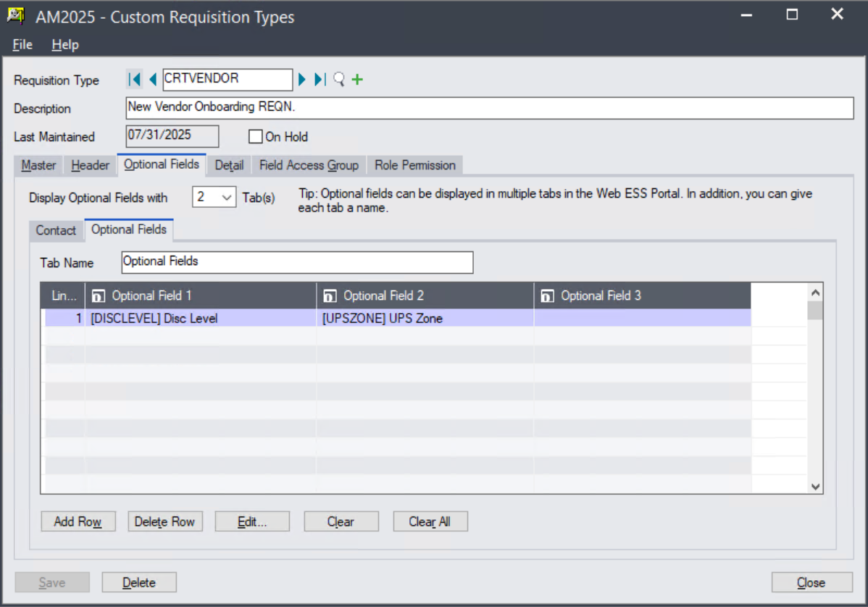Open the requisition type finder magnifier
Screen dimensions: 868x607
[339, 79]
